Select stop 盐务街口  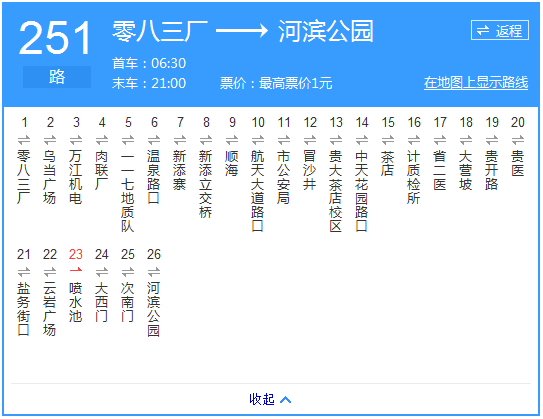pos(24,309)
